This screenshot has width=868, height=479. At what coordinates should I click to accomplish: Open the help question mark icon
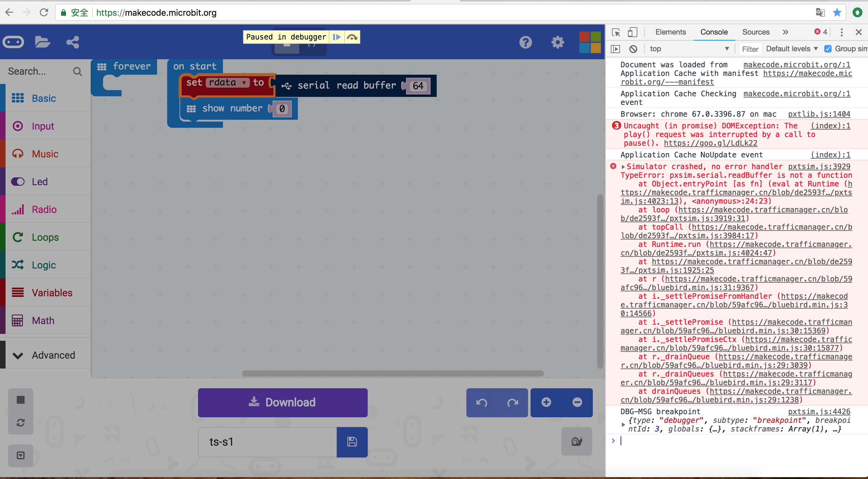click(526, 42)
